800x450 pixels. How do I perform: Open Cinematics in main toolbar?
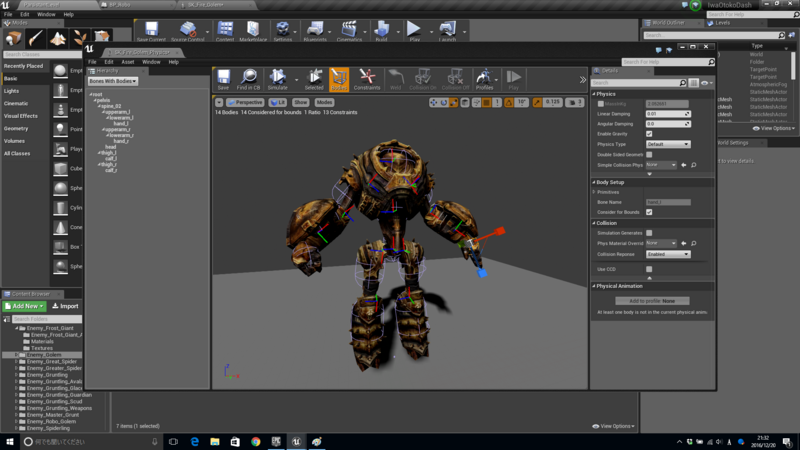[349, 32]
